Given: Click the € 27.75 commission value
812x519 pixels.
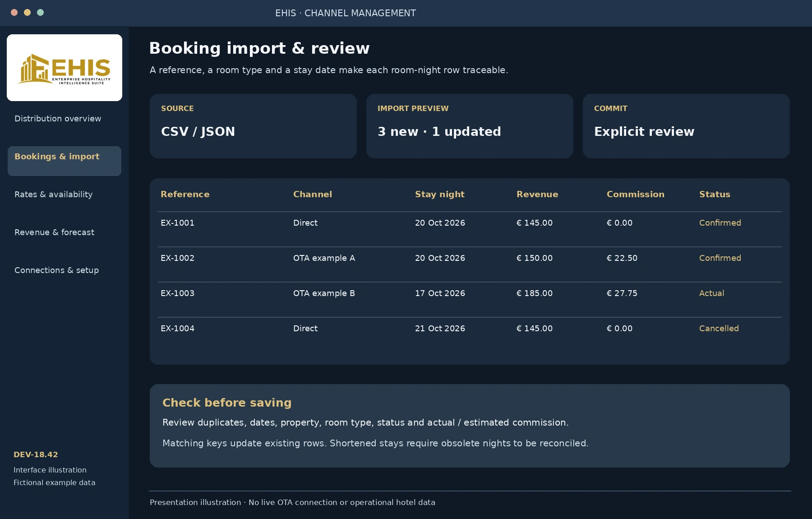Looking at the screenshot, I should 622,293.
